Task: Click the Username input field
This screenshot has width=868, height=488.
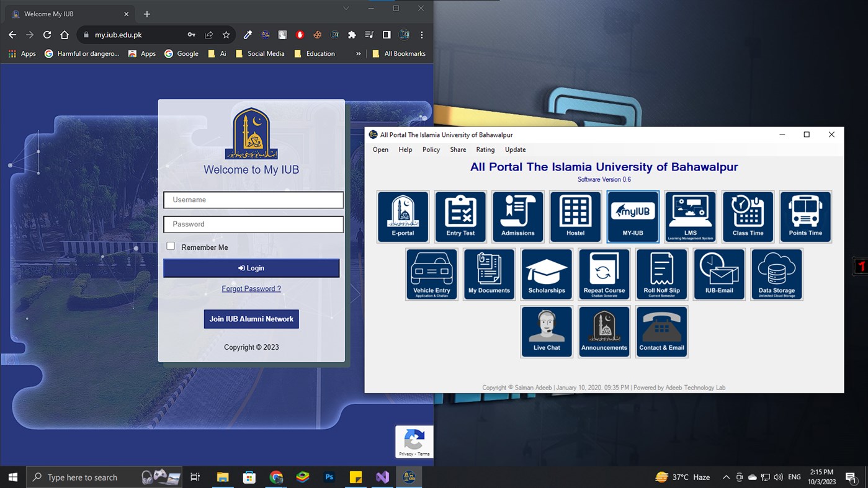Action: 253,200
